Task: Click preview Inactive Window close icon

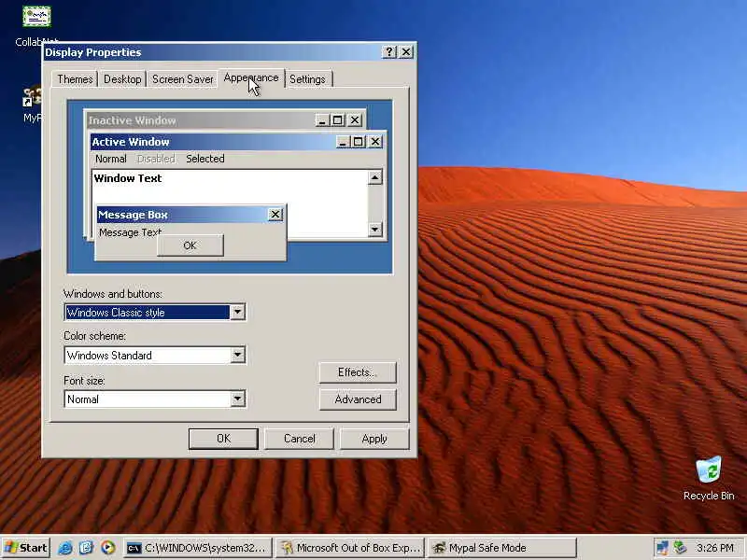Action: click(355, 120)
